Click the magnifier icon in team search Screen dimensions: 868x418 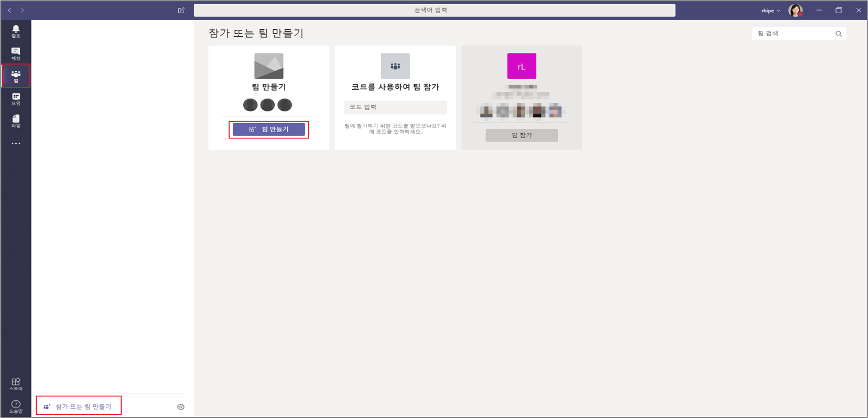tap(839, 34)
